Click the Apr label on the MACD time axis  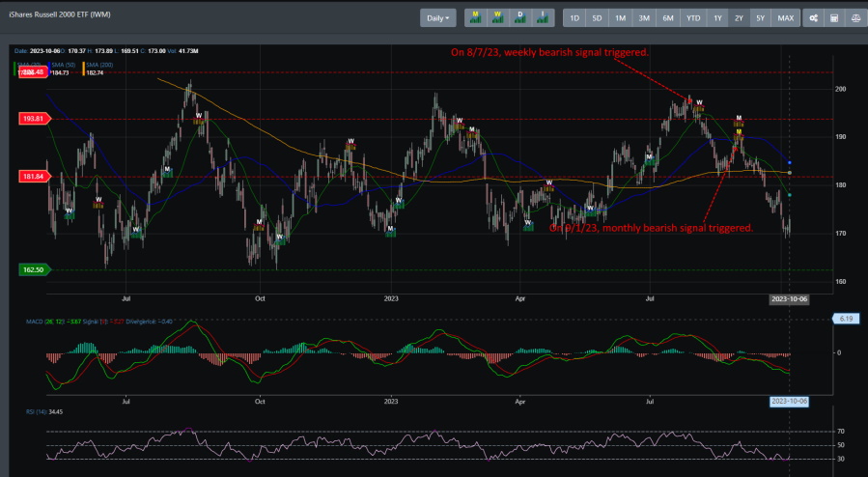point(520,401)
